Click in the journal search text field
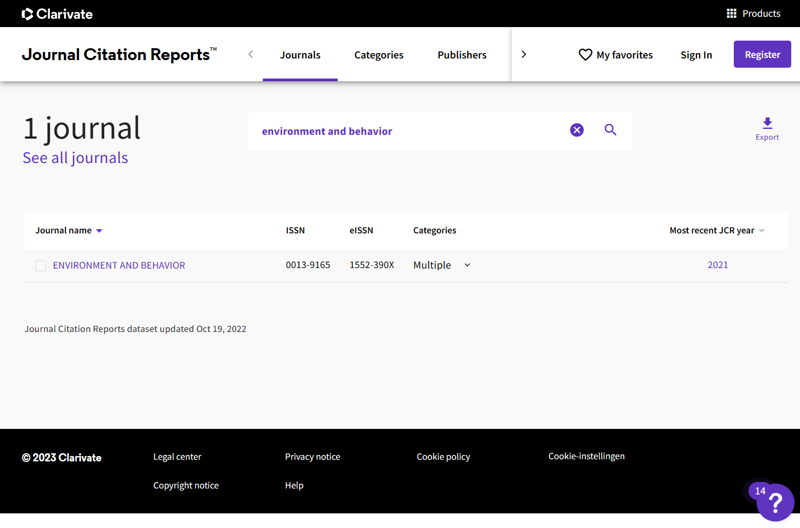800x528 pixels. tap(410, 131)
